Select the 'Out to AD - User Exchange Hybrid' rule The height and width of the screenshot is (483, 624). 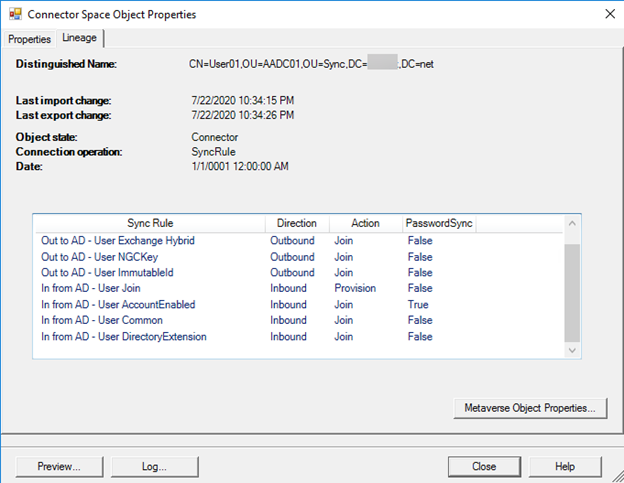[x=118, y=241]
